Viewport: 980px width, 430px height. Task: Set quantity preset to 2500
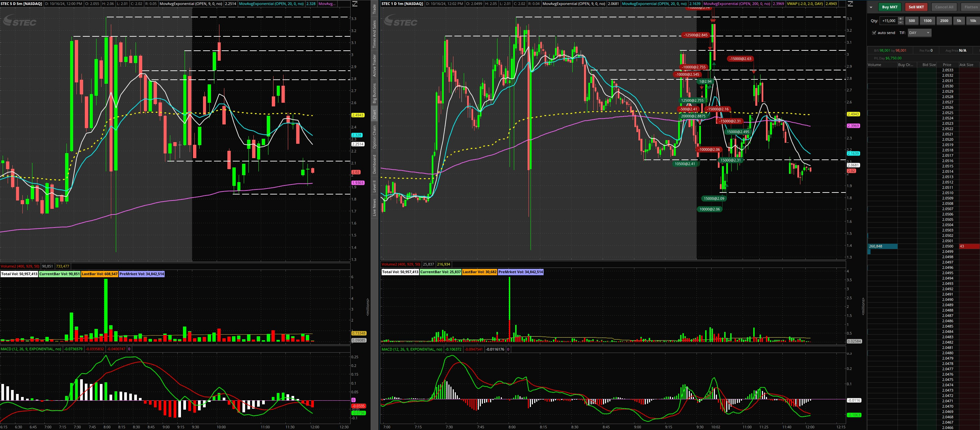[944, 21]
